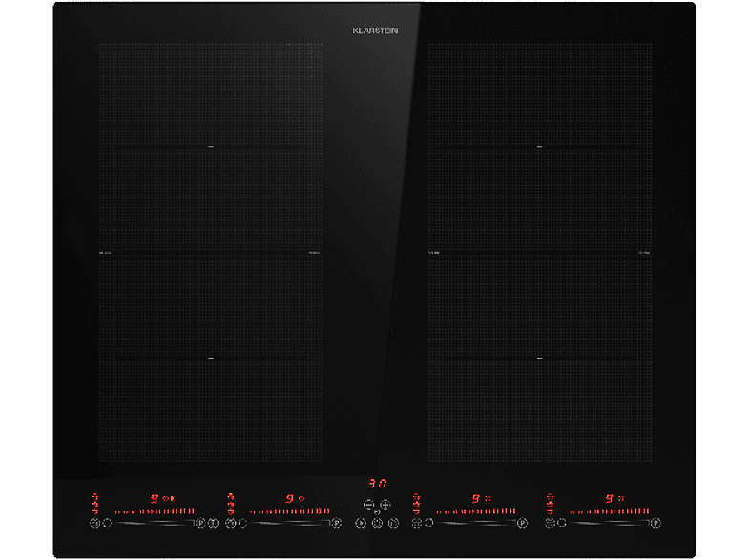The width and height of the screenshot is (750, 560).
Task: Tap the flex-zone bridge icon beside far-left P
Action: [x=214, y=523]
